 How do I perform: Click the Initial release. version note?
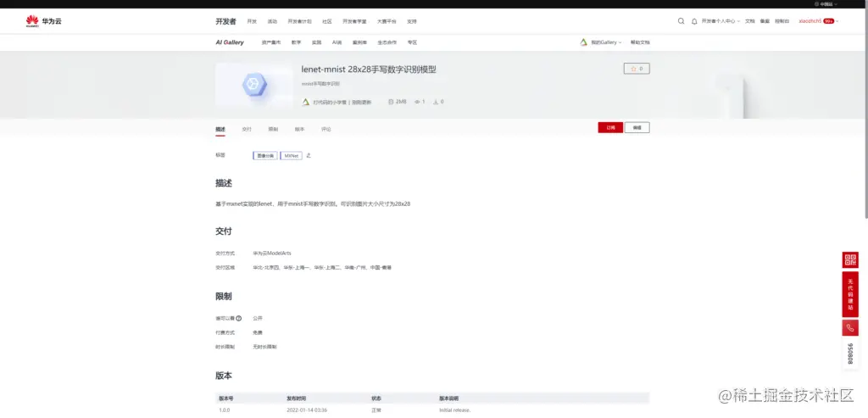pyautogui.click(x=455, y=410)
